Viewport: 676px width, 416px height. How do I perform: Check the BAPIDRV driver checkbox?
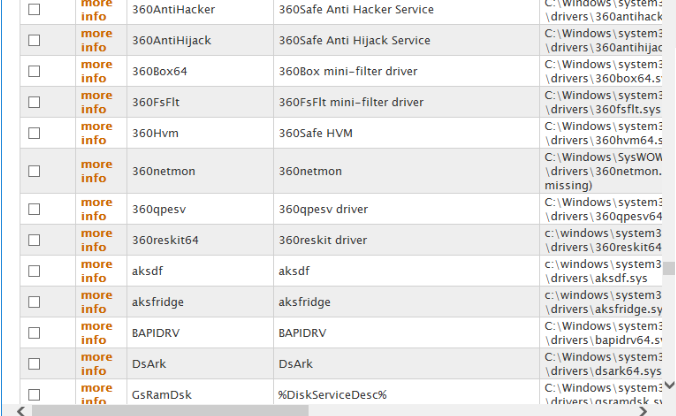pyautogui.click(x=34, y=333)
